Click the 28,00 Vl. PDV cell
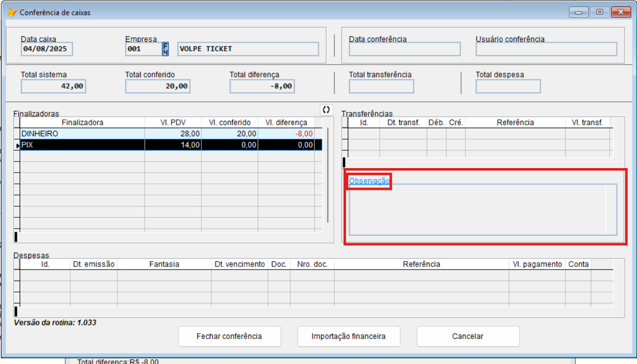 (173, 134)
